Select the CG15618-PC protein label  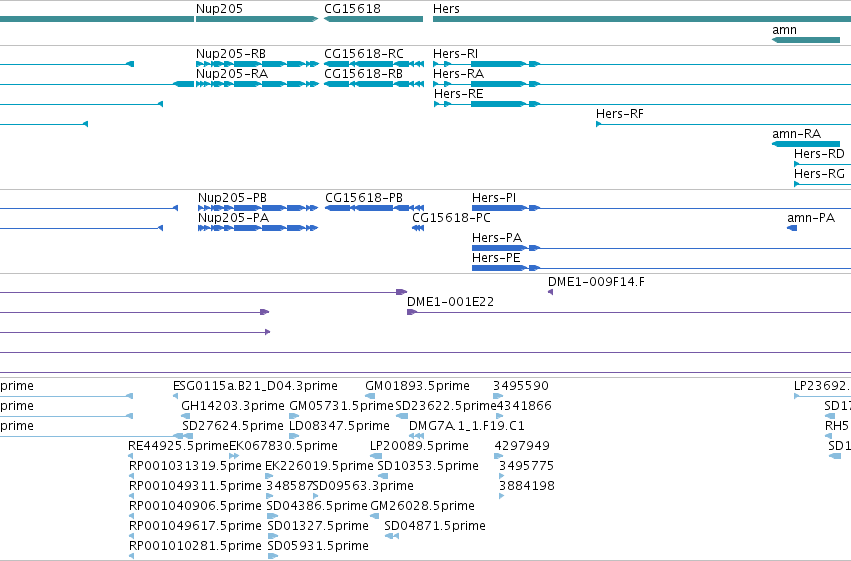[451, 218]
